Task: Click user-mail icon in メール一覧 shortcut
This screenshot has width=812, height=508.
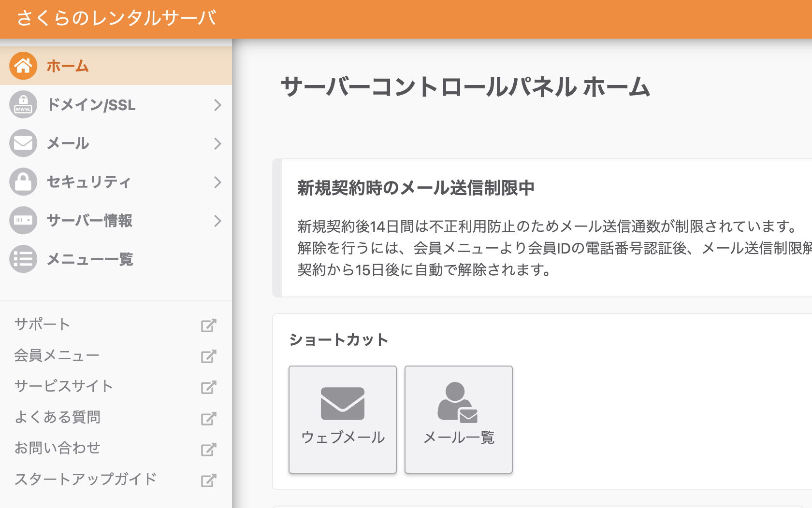Action: (x=458, y=402)
